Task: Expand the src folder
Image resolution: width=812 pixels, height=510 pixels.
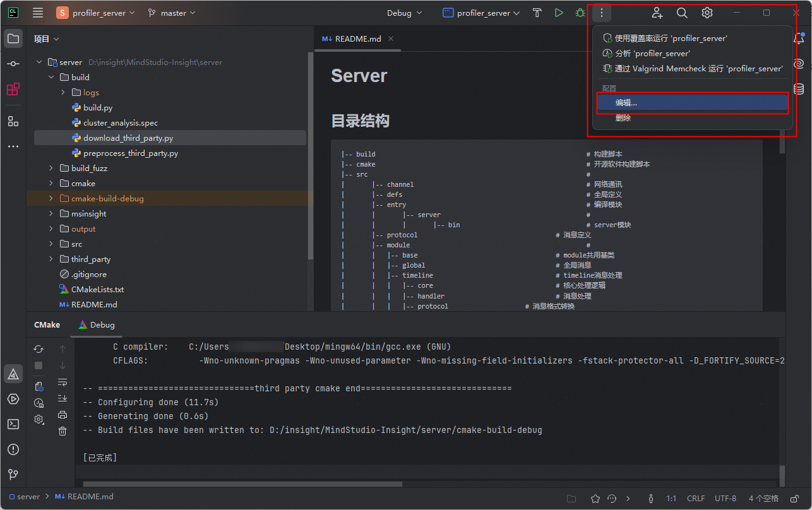Action: [x=51, y=244]
